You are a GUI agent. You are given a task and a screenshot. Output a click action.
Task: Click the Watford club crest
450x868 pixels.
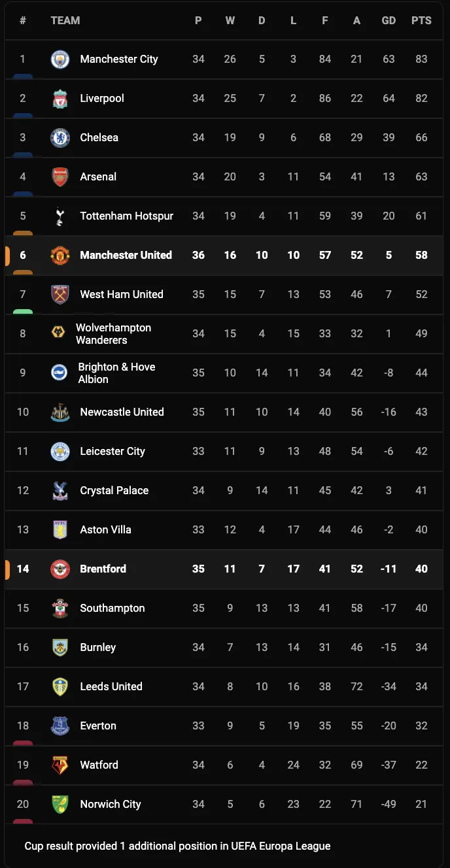pyautogui.click(x=60, y=765)
